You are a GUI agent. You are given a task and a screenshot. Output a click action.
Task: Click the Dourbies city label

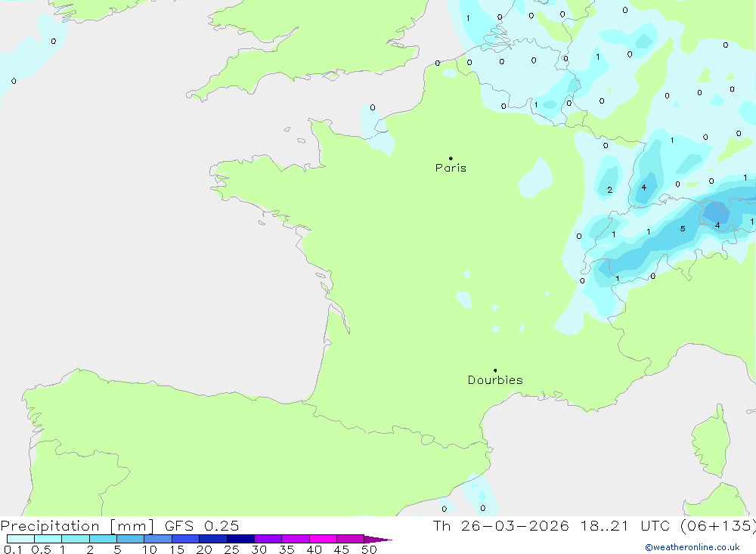tap(495, 380)
